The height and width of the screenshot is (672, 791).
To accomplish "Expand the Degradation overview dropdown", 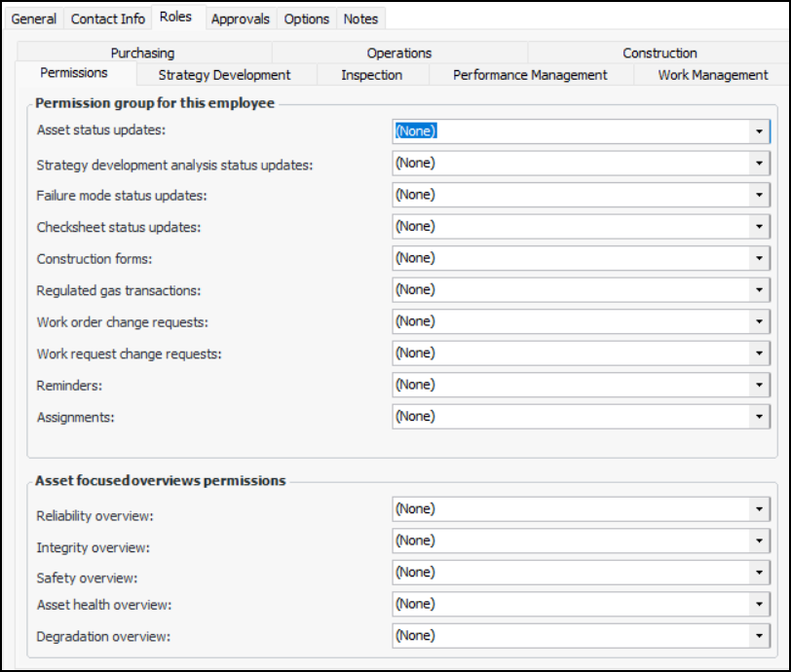I will click(x=759, y=636).
